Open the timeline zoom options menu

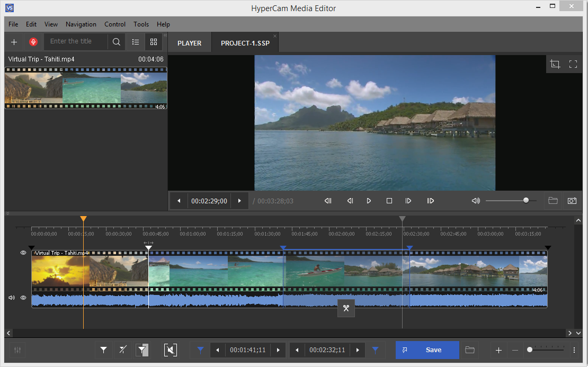click(x=574, y=350)
